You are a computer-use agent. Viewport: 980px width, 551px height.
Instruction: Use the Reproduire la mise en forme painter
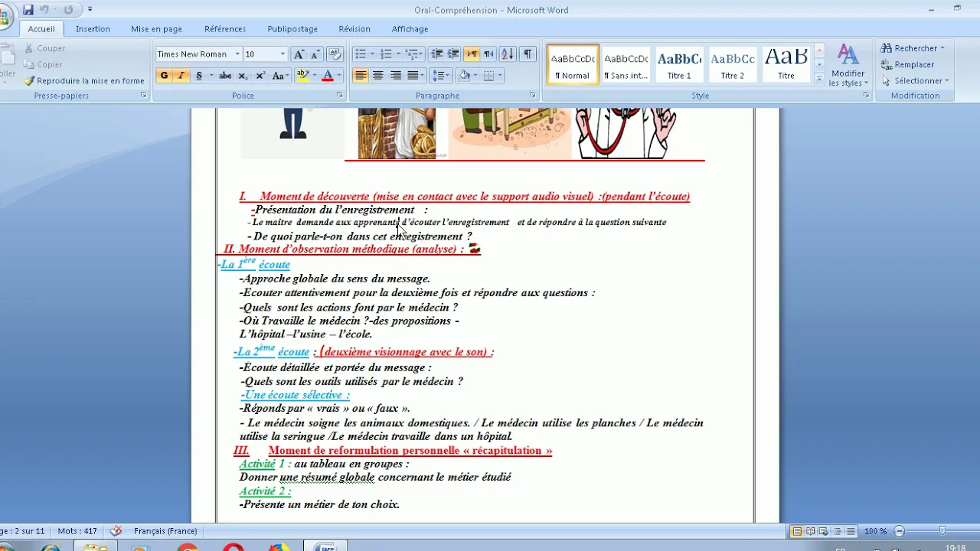[84, 81]
